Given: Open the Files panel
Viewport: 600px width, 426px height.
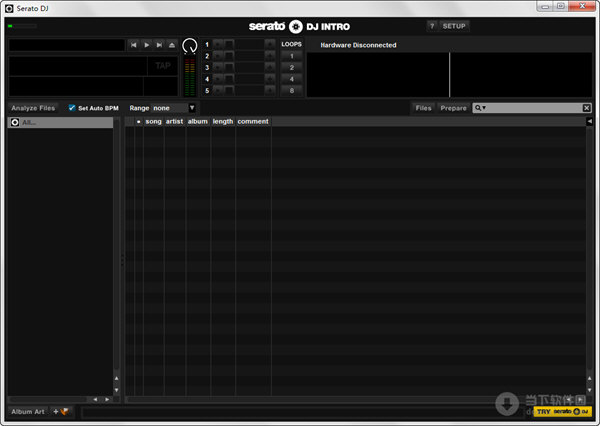Looking at the screenshot, I should point(424,108).
